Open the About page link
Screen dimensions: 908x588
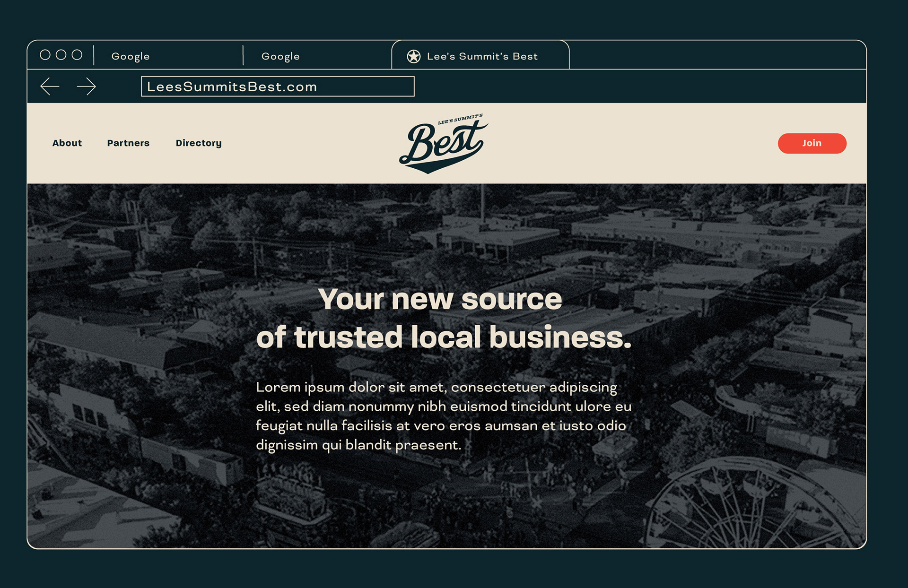pyautogui.click(x=67, y=143)
